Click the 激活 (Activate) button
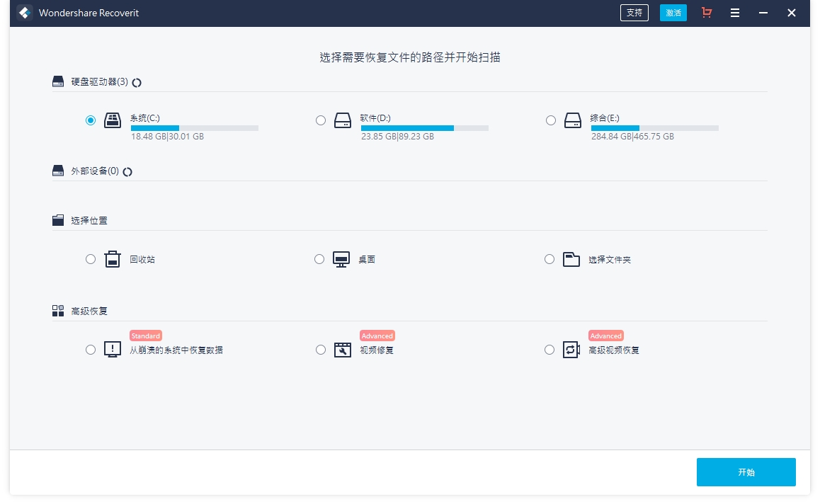This screenshot has width=820, height=504. point(673,13)
